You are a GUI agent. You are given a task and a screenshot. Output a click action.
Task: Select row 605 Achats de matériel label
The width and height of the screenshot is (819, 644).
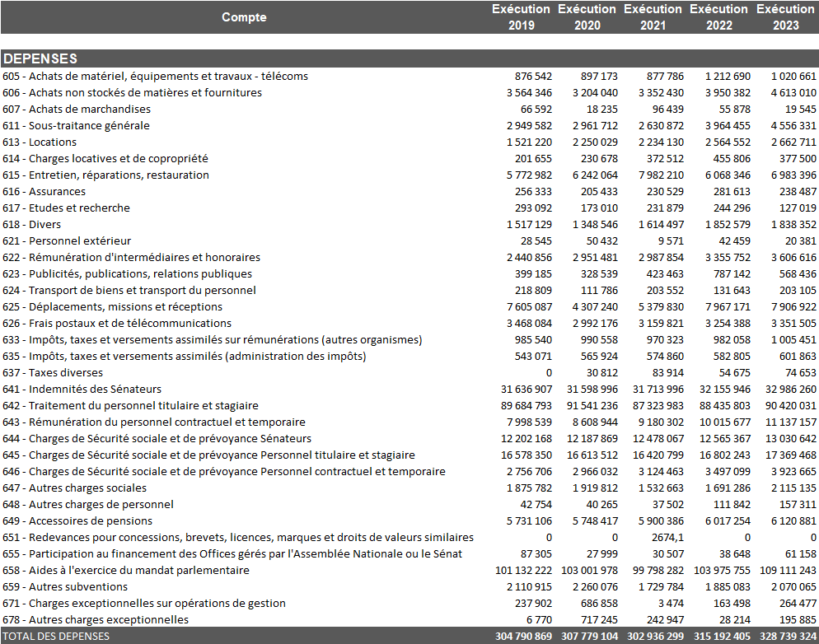pyautogui.click(x=155, y=76)
